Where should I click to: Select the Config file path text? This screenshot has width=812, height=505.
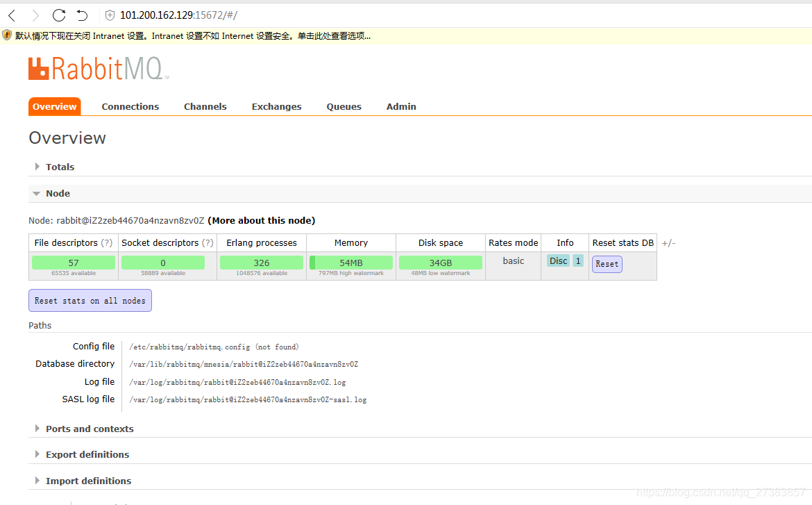pos(214,347)
